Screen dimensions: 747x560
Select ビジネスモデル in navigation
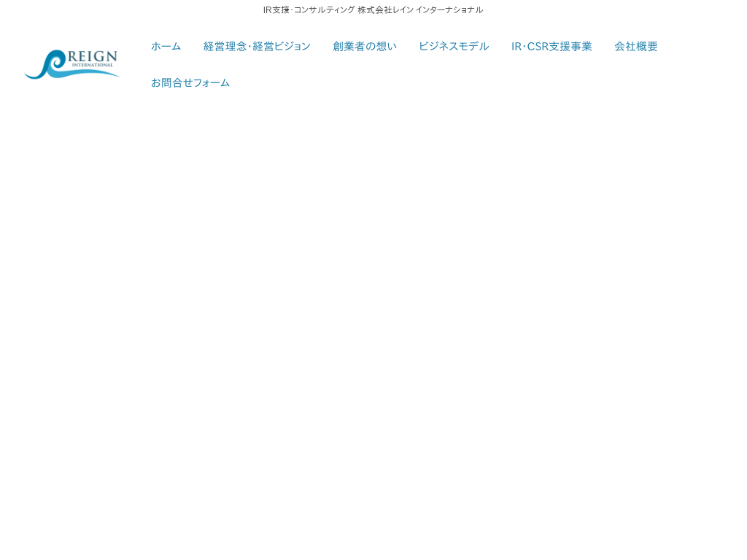click(454, 46)
